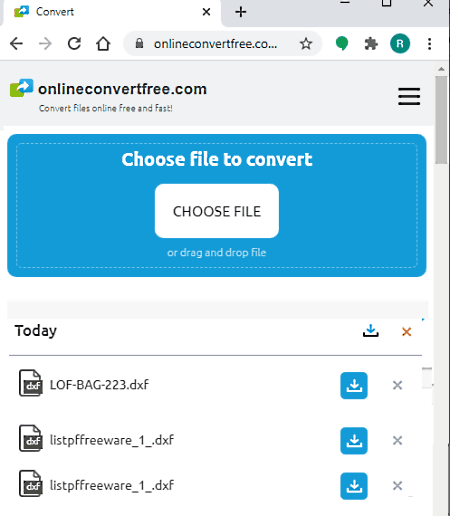Open the hamburger menu
The width and height of the screenshot is (450, 516).
[x=409, y=97]
